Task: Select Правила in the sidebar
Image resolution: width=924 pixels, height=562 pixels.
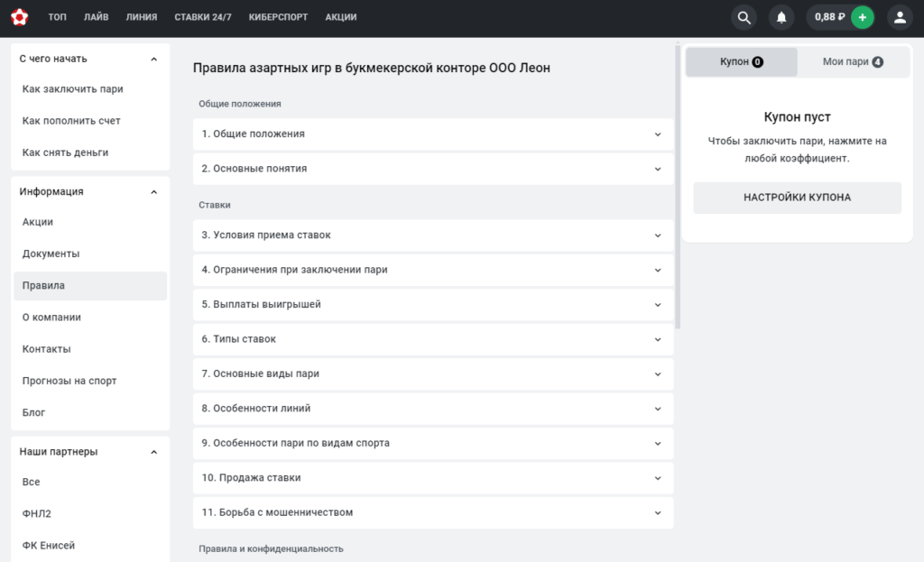Action: 90,286
